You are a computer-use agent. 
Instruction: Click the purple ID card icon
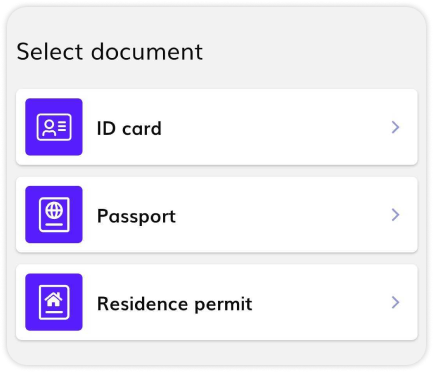point(54,127)
